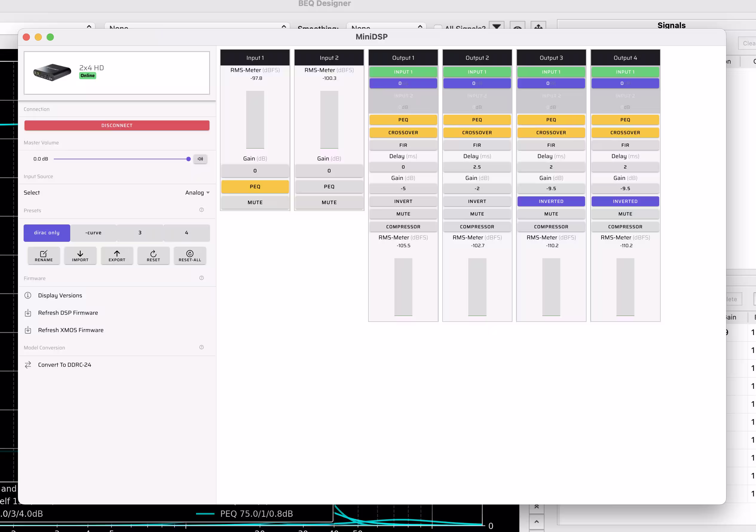Screen dimensions: 756x532
Task: Open the Smoothing None dropdown in BEQ Designer
Action: (x=386, y=26)
